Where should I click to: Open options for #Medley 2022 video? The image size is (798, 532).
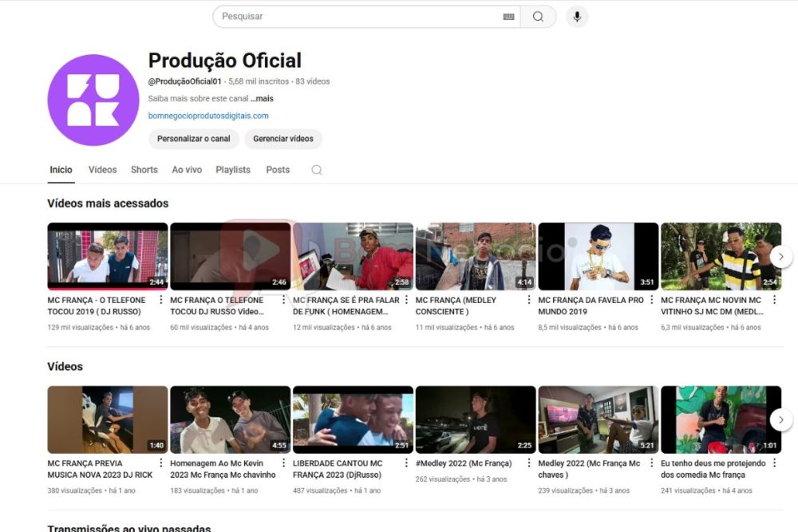coord(529,463)
